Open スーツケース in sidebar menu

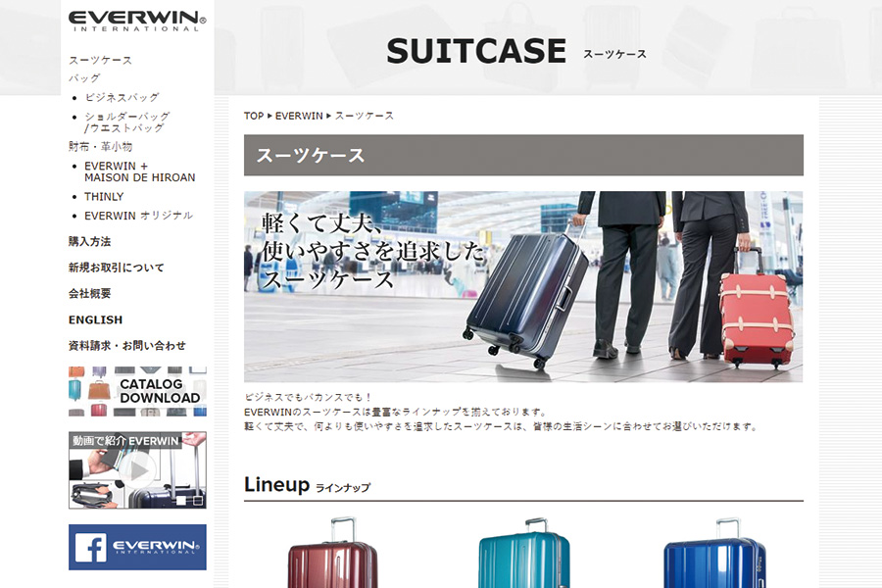click(100, 60)
